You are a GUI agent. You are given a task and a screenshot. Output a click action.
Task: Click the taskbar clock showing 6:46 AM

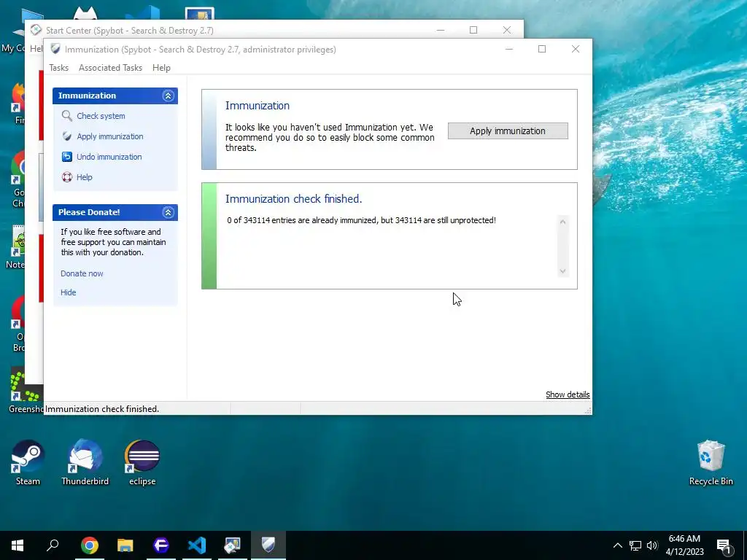(x=684, y=545)
